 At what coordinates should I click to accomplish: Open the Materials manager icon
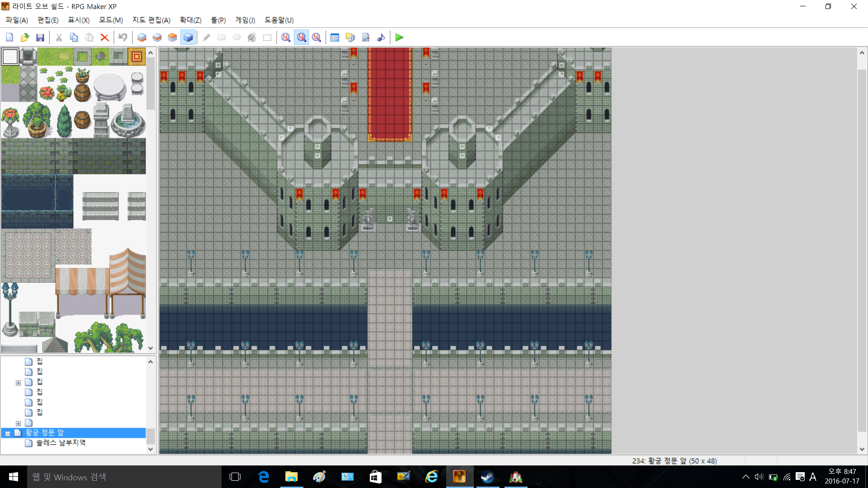350,38
